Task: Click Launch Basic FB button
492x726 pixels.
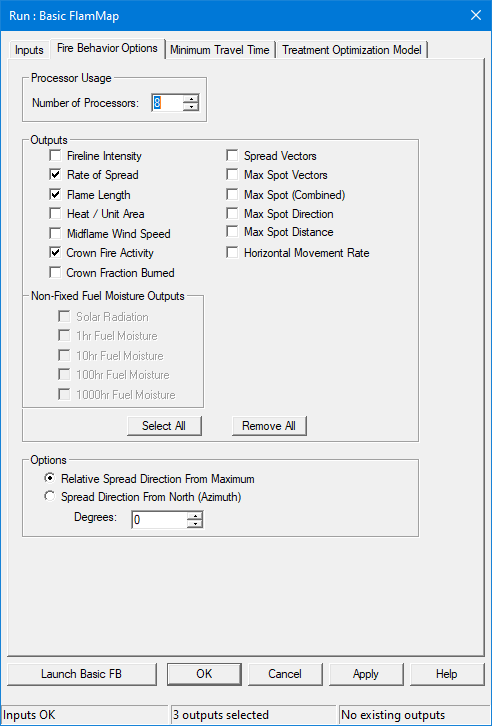Action: pos(82,674)
